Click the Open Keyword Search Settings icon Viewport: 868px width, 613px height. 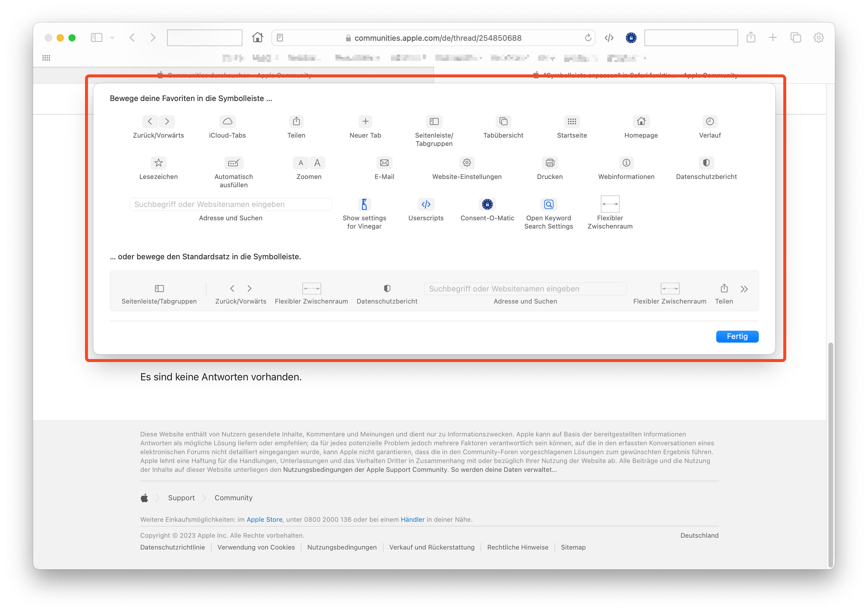(x=548, y=204)
